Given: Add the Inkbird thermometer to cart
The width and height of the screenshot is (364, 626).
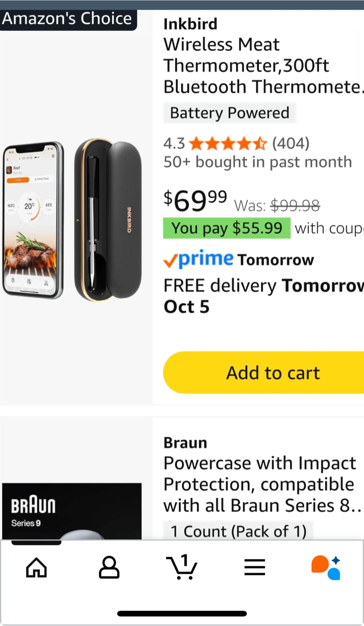Looking at the screenshot, I should 273,373.
